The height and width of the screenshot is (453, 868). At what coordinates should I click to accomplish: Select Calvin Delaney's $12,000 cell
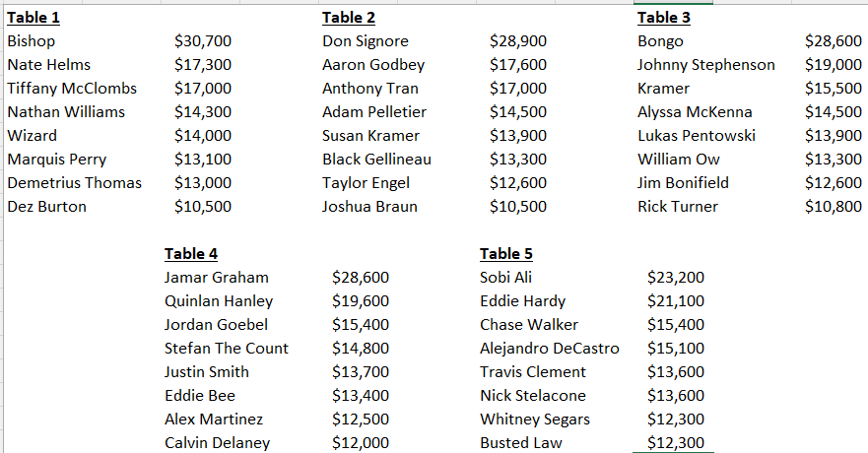(361, 442)
